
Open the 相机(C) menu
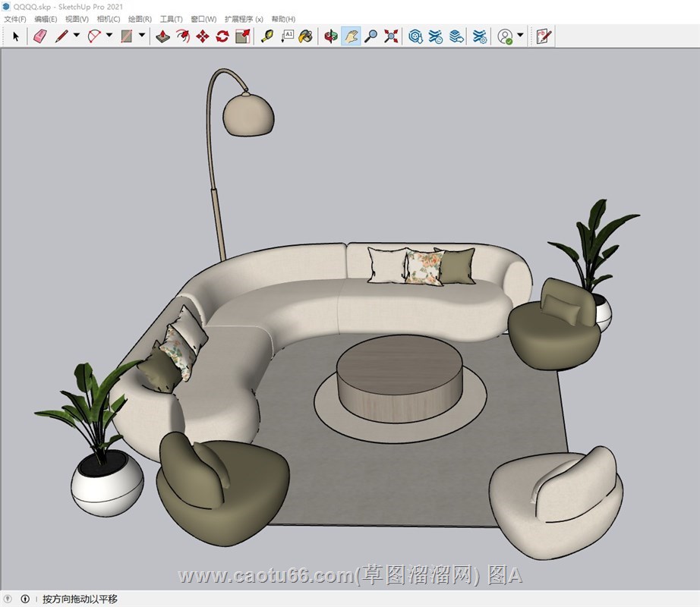[108, 19]
